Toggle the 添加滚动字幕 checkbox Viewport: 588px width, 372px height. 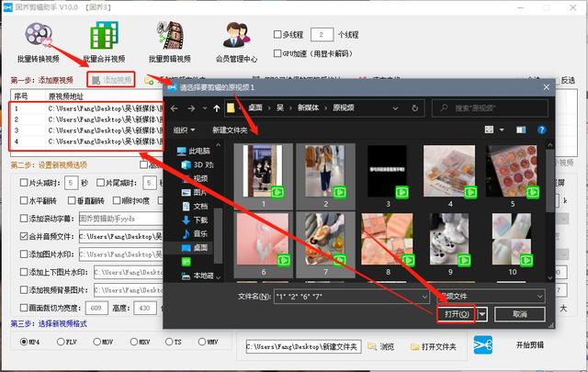point(24,219)
